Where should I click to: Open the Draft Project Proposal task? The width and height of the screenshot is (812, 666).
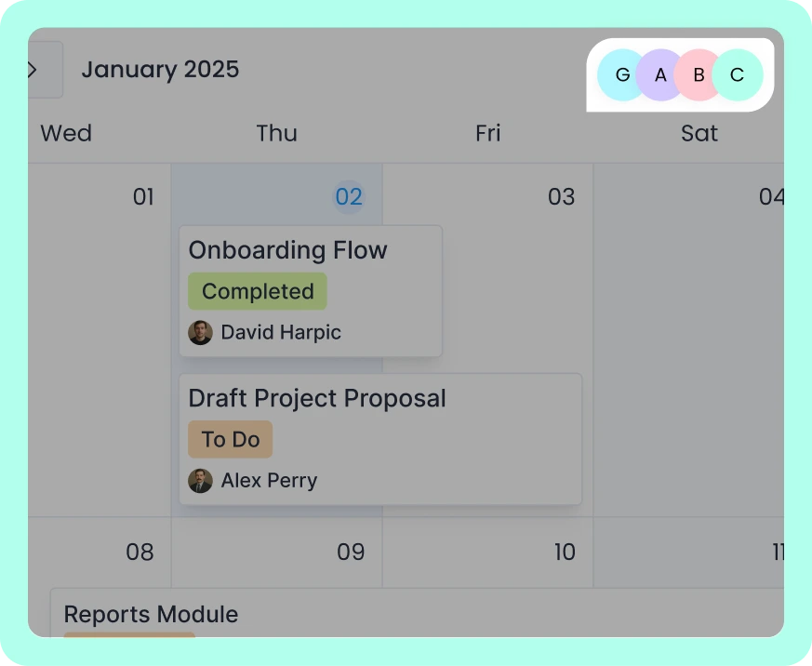380,439
